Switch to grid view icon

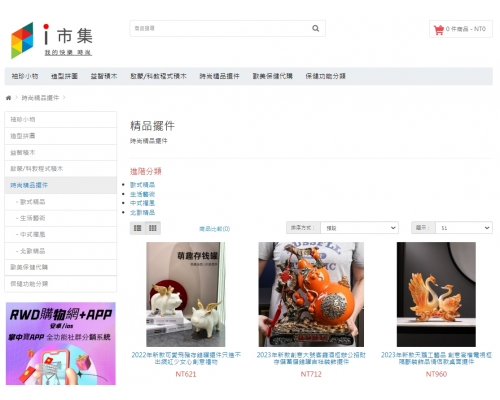tap(153, 228)
